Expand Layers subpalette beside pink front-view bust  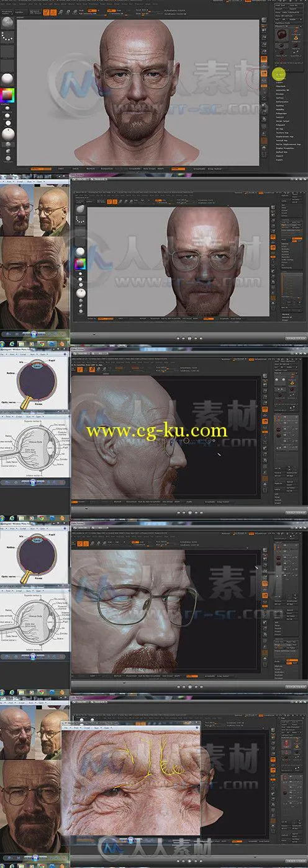click(x=279, y=82)
